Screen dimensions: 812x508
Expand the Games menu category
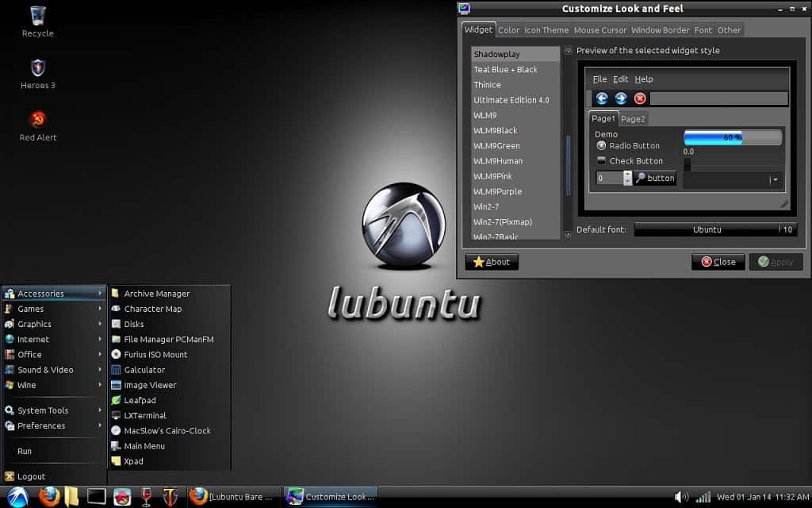[x=53, y=309]
